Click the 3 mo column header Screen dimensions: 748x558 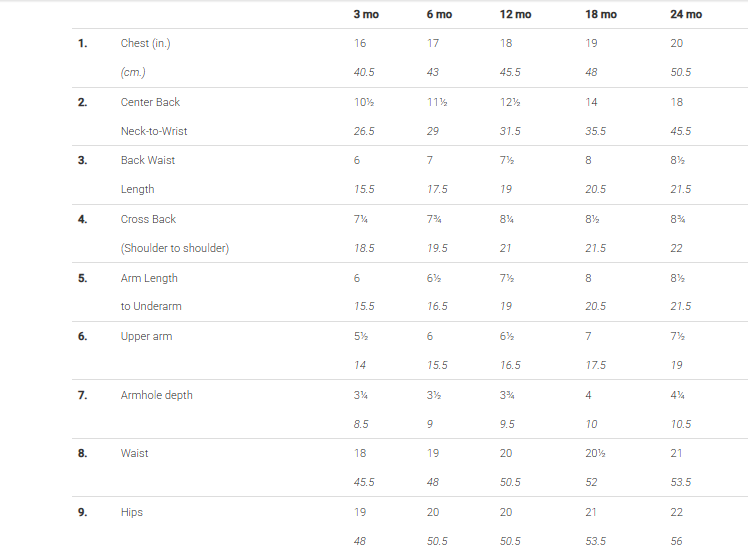tap(366, 14)
